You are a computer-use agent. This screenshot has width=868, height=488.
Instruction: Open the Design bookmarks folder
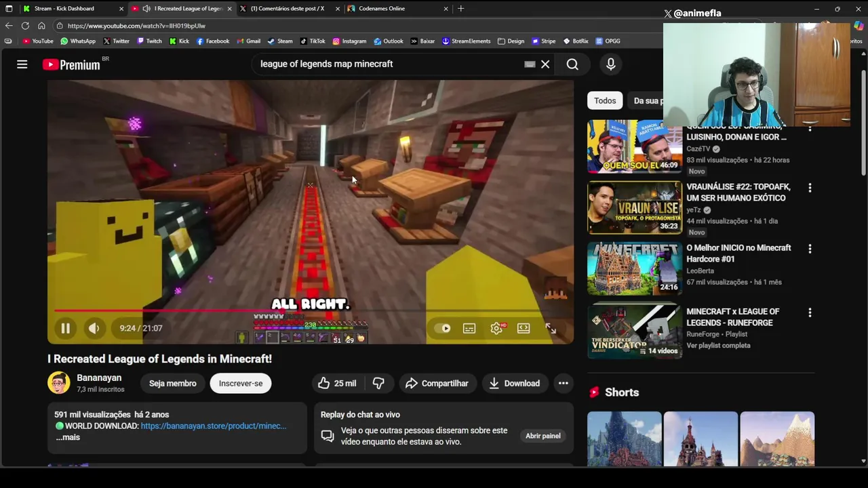click(511, 41)
